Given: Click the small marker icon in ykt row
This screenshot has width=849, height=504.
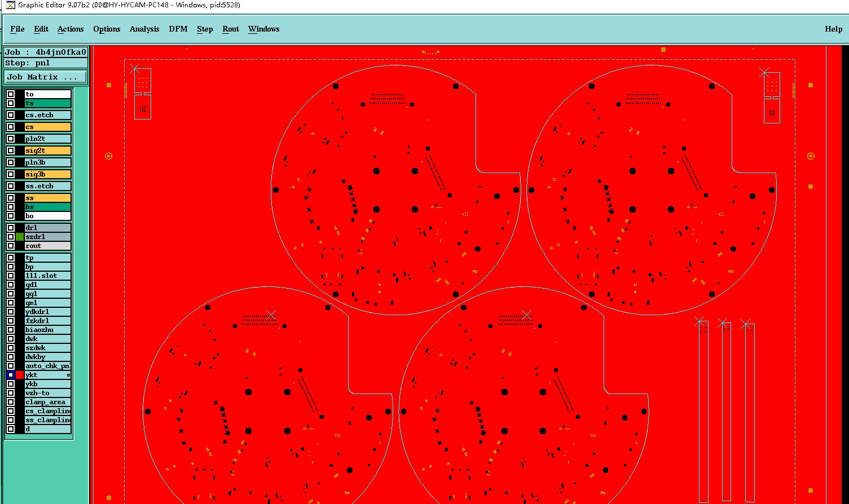Looking at the screenshot, I should (69, 375).
